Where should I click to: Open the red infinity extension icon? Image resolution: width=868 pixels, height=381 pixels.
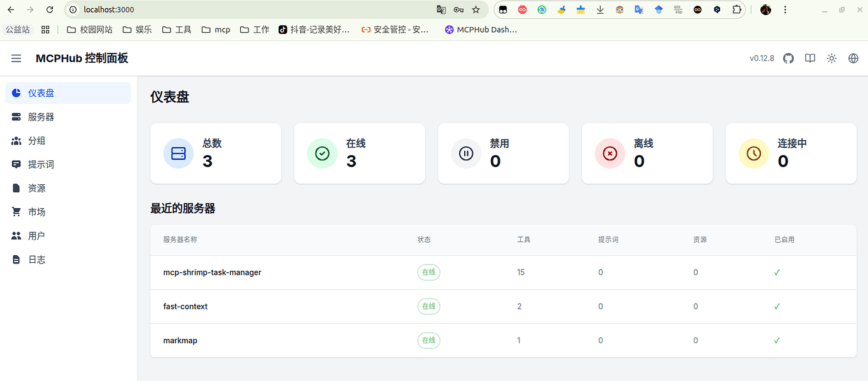[x=522, y=9]
